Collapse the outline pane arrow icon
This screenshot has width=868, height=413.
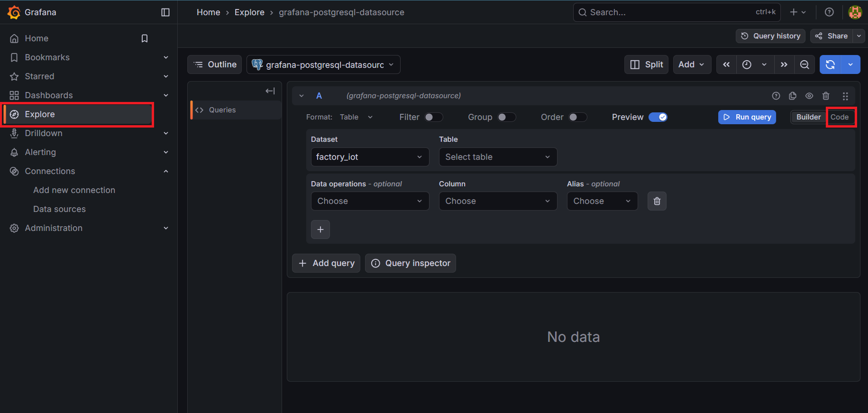270,91
